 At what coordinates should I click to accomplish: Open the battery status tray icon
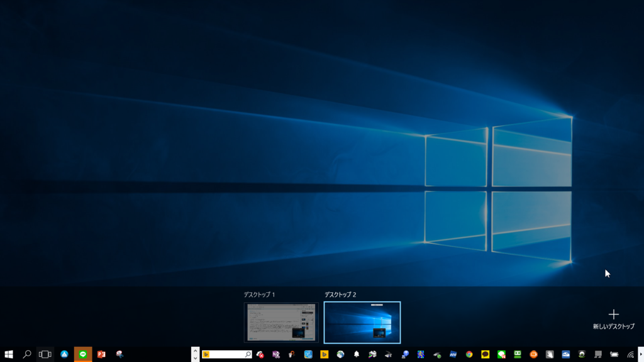pos(614,354)
